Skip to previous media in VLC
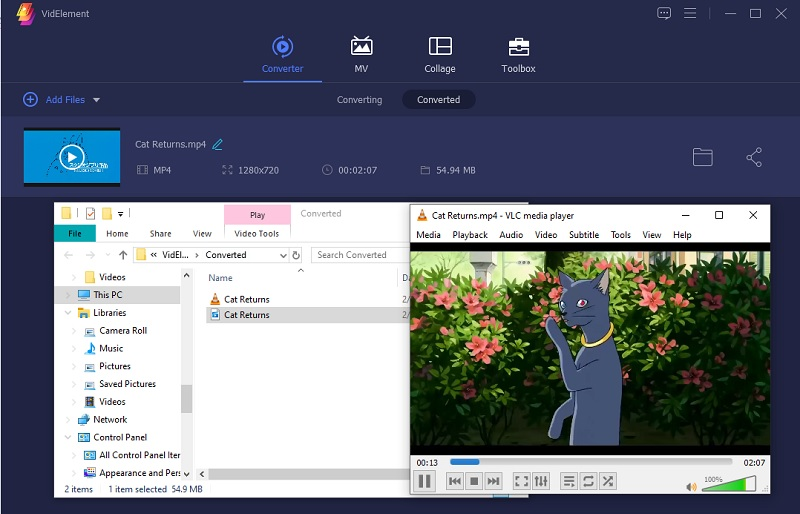Viewport: 800px width, 514px height. (x=455, y=481)
